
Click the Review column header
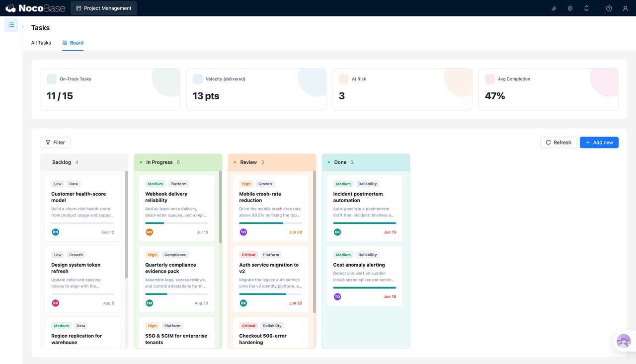(x=272, y=162)
